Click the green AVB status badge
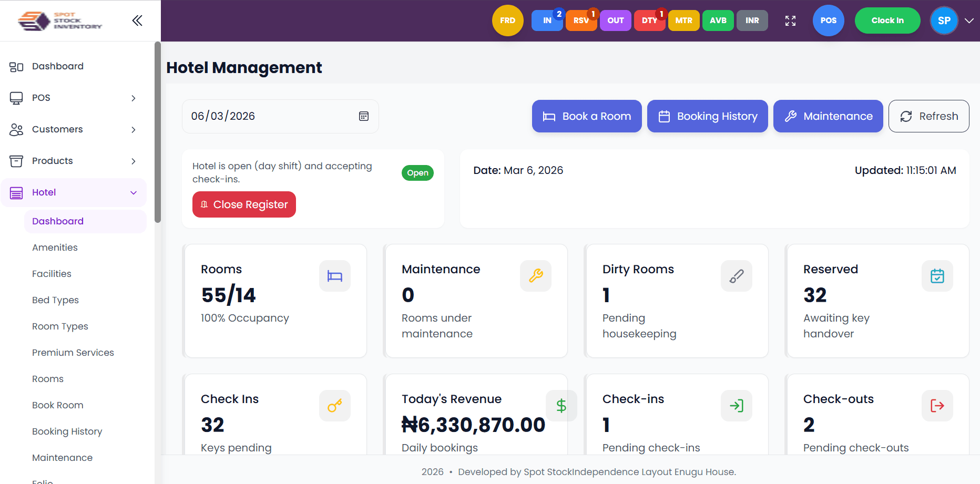The width and height of the screenshot is (980, 484). (718, 20)
